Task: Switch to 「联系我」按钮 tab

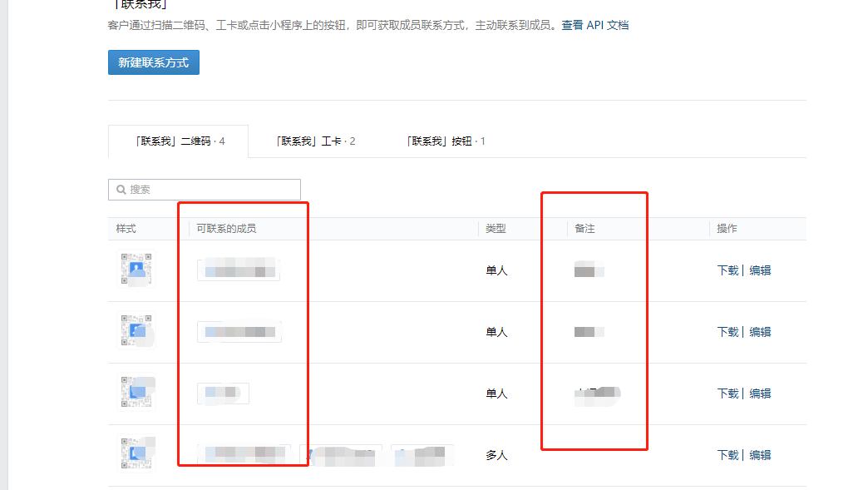Action: 446,141
